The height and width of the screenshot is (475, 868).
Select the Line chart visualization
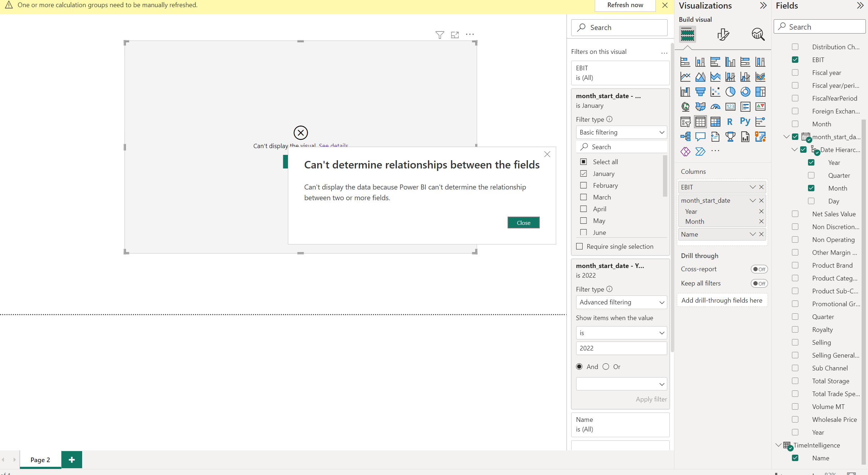(x=685, y=77)
